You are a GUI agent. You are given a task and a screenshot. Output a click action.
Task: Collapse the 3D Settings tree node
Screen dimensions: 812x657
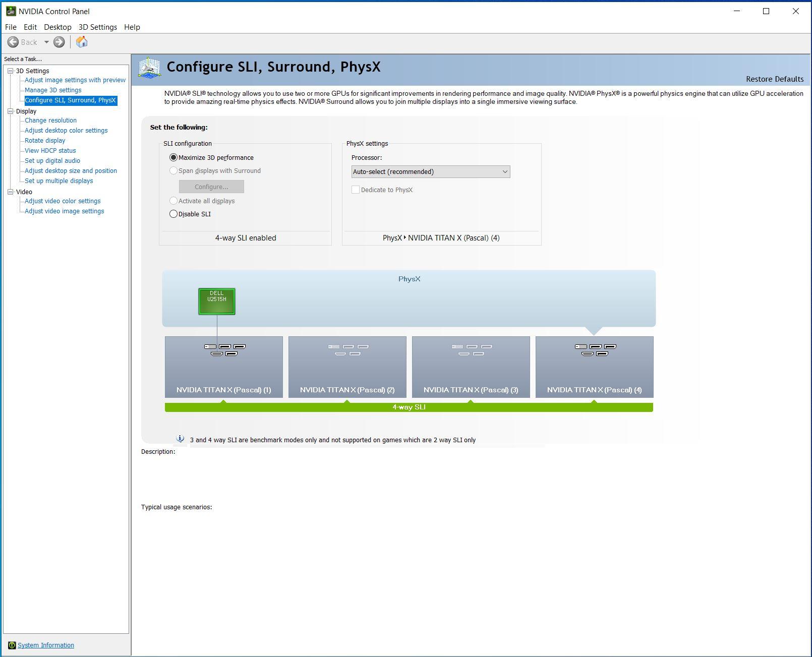coord(10,71)
